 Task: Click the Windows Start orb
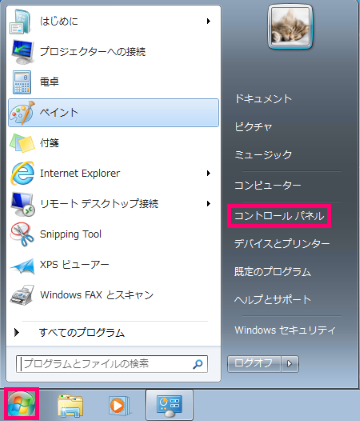[x=21, y=404]
